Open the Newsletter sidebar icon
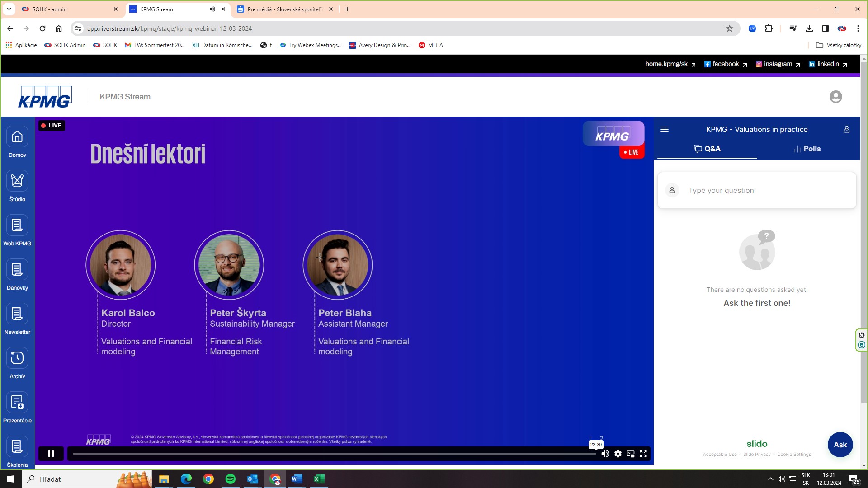This screenshot has width=868, height=488. [17, 314]
